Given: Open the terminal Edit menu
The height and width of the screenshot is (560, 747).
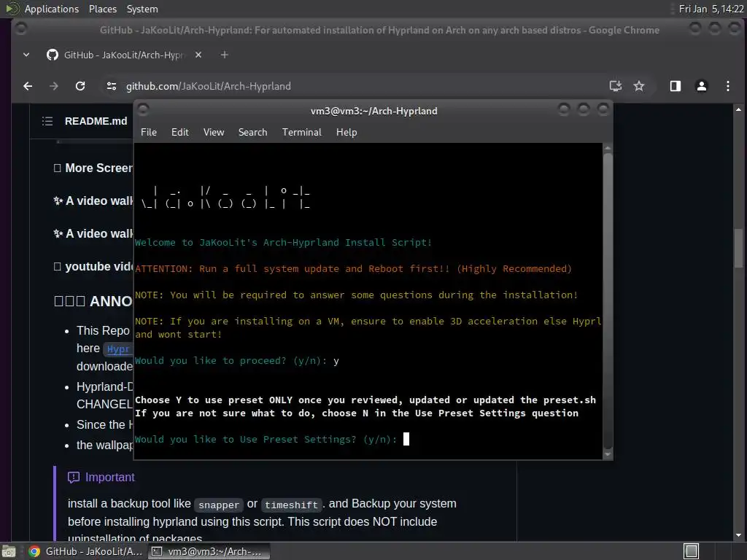Looking at the screenshot, I should (x=179, y=133).
